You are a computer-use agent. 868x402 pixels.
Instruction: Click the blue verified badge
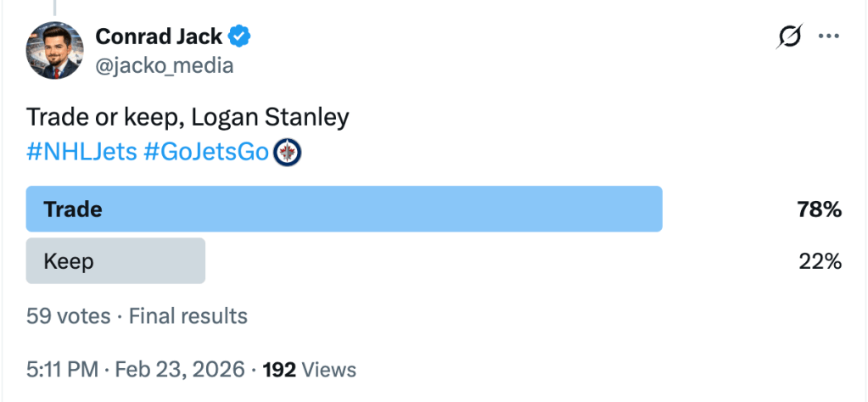[240, 36]
